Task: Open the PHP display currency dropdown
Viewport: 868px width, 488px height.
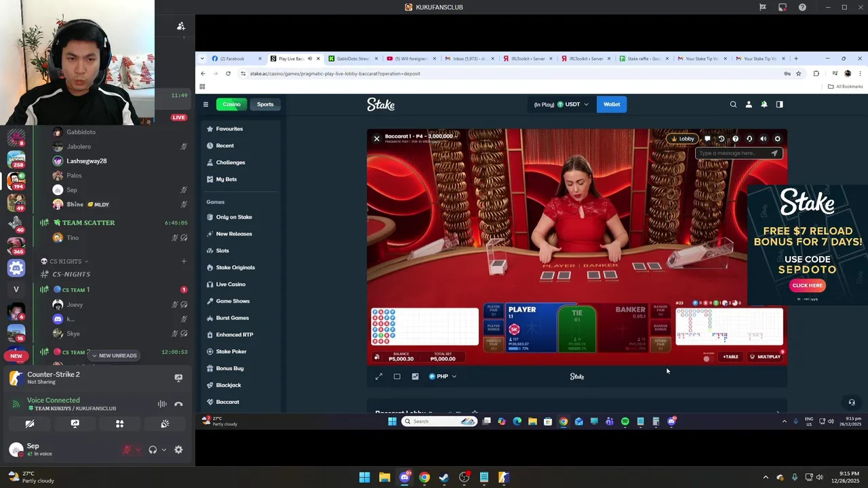Action: click(443, 376)
